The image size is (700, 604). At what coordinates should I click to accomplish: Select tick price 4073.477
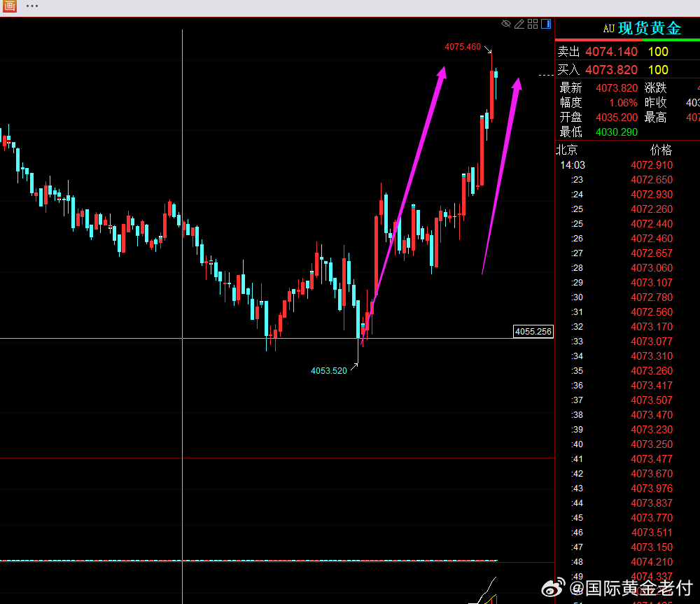click(652, 459)
